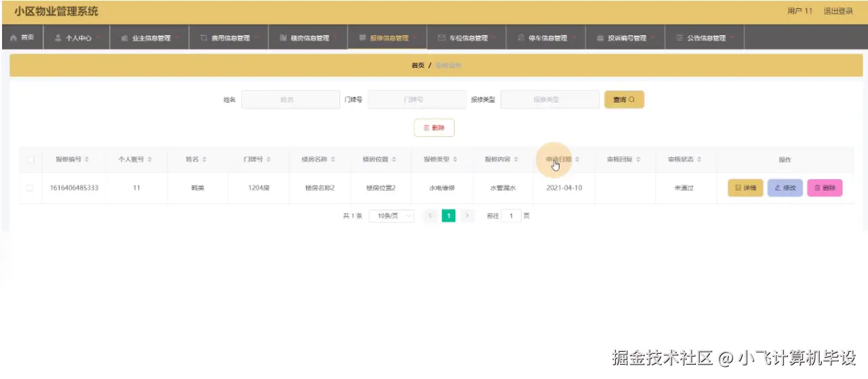
Task: Click the list icon beside 公告信息管理
Action: pos(680,38)
